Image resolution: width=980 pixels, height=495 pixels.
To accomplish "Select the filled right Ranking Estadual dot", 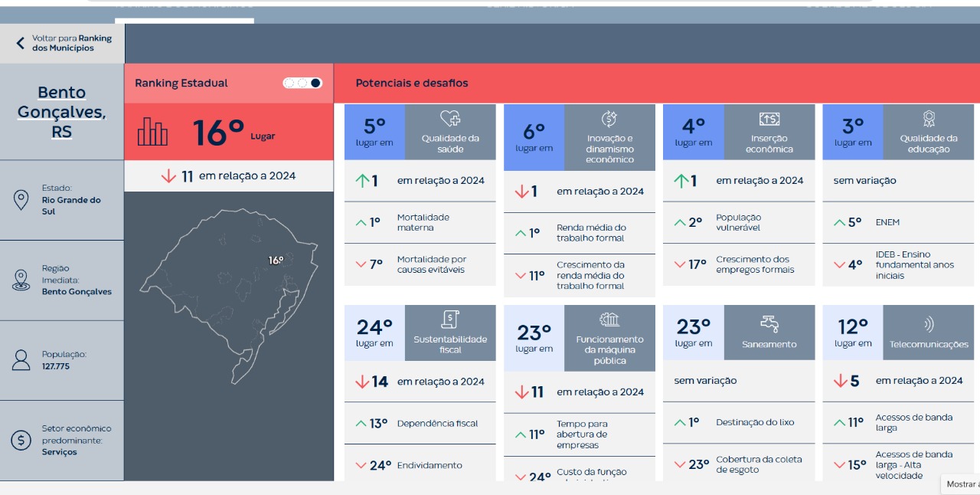I will point(315,83).
